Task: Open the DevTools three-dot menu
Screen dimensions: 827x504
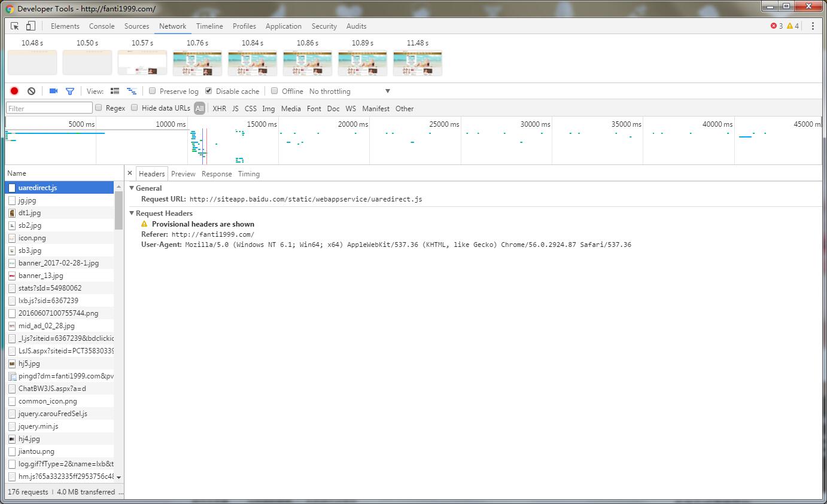Action: (813, 26)
